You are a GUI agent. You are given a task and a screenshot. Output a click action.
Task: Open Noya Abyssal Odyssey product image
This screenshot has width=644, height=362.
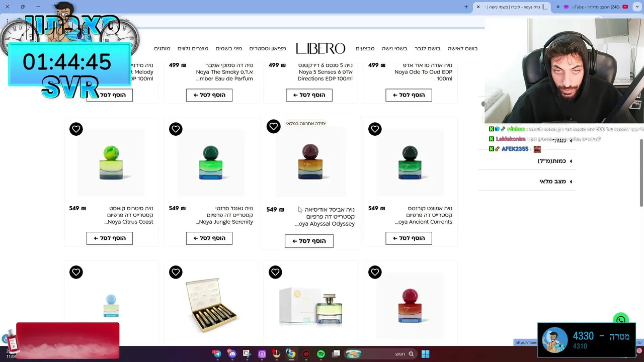(x=310, y=162)
